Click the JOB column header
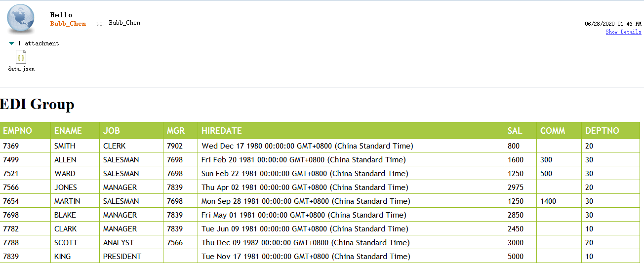Screen dimensions: 644x263 (112, 131)
